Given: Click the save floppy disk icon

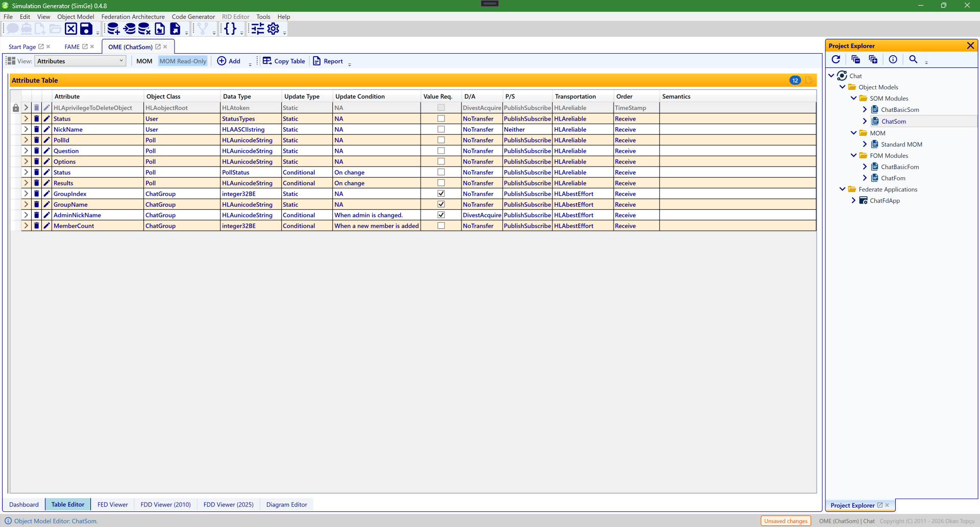Looking at the screenshot, I should pyautogui.click(x=86, y=29).
